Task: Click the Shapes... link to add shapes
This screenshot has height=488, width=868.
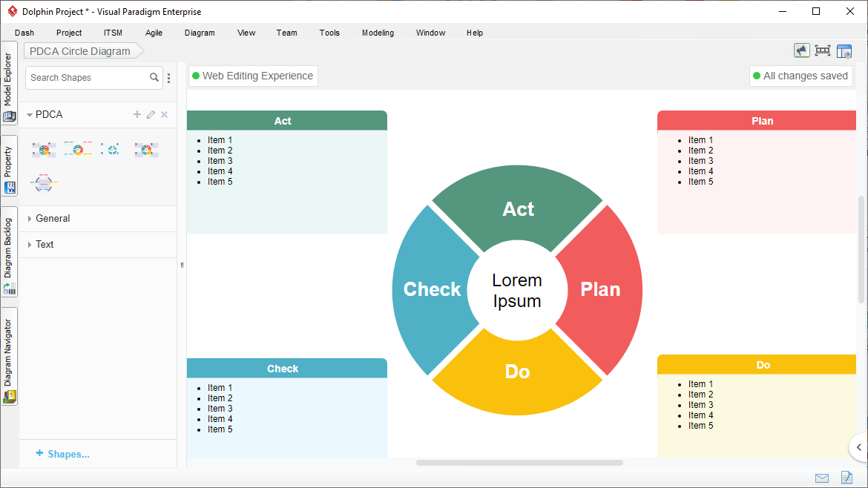Action: pyautogui.click(x=62, y=454)
